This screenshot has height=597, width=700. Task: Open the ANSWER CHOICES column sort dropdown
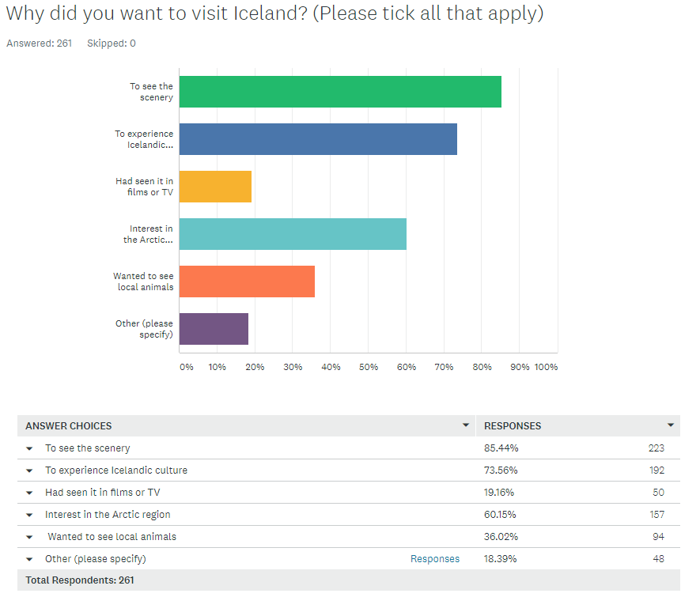click(466, 425)
